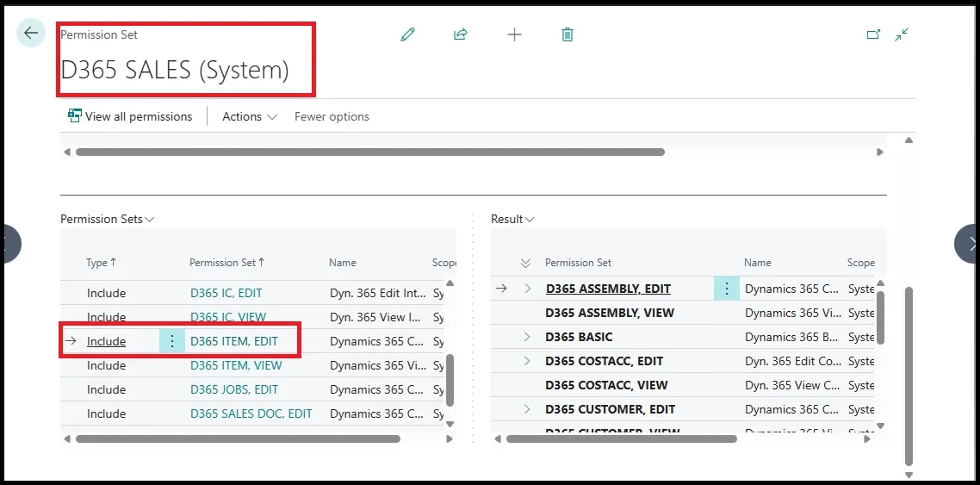Click scroll-up arrow of Permission Sets grid

tap(450, 283)
